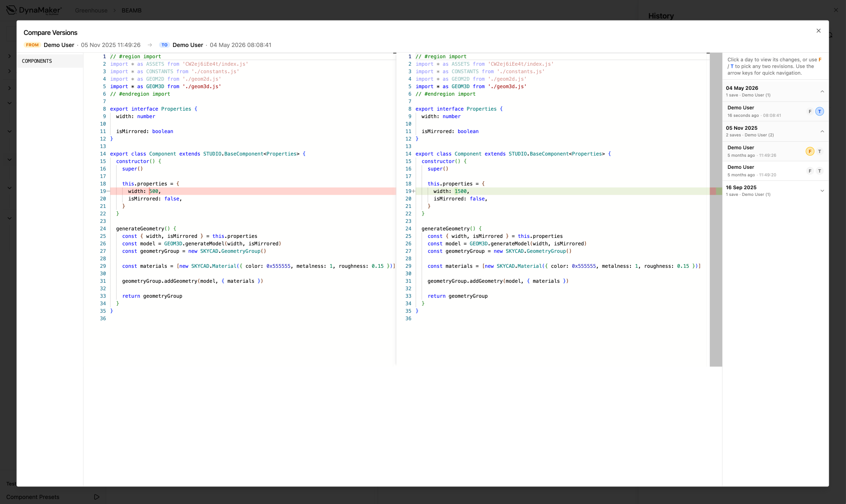Click right pane 'geometryGroup.addGeometry' line 31

point(498,281)
